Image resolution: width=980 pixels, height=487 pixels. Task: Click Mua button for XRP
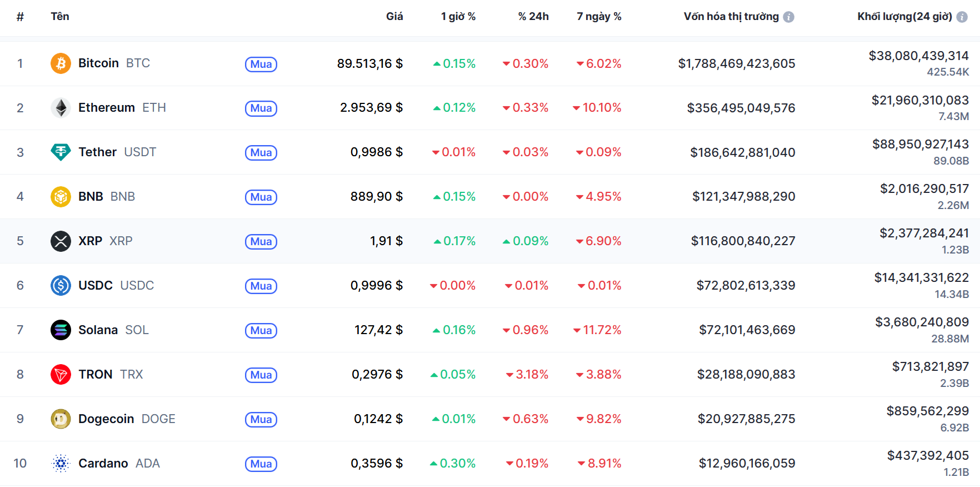pyautogui.click(x=261, y=242)
